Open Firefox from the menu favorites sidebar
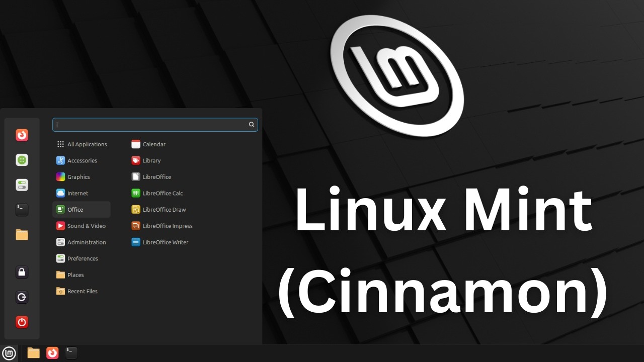Viewport: 644px width, 362px height. coord(22,135)
